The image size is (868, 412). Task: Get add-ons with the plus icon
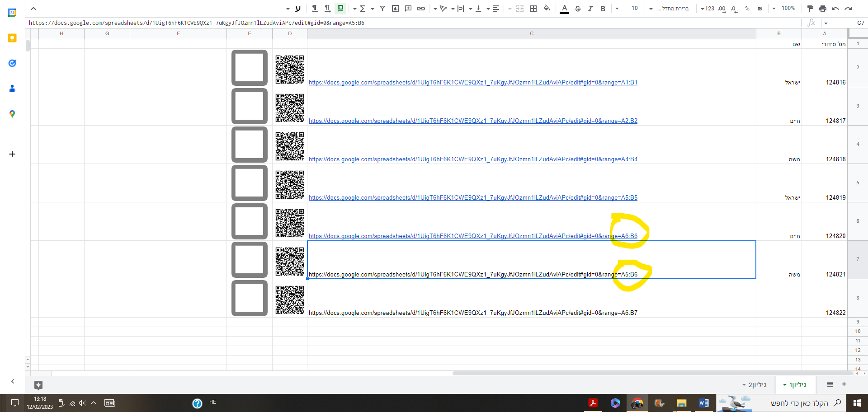[x=12, y=154]
